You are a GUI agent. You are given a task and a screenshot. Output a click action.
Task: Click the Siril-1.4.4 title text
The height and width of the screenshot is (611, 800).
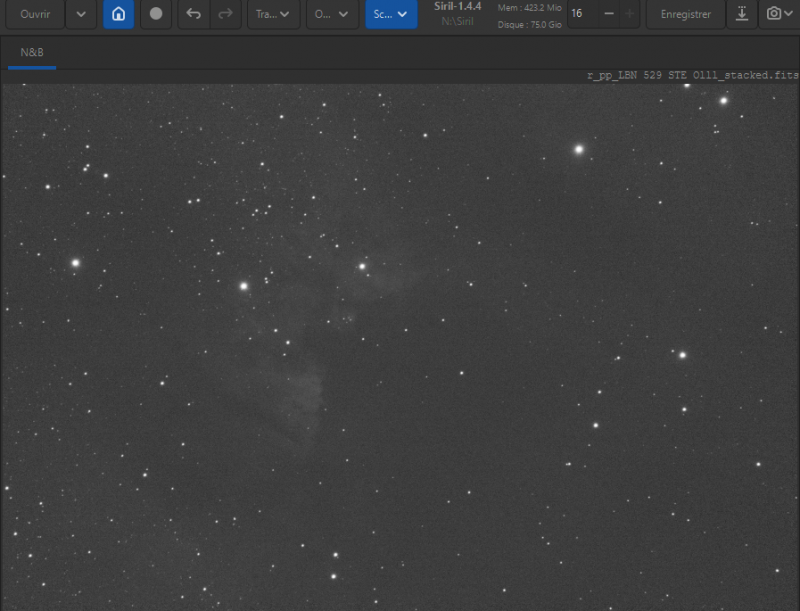tap(457, 7)
